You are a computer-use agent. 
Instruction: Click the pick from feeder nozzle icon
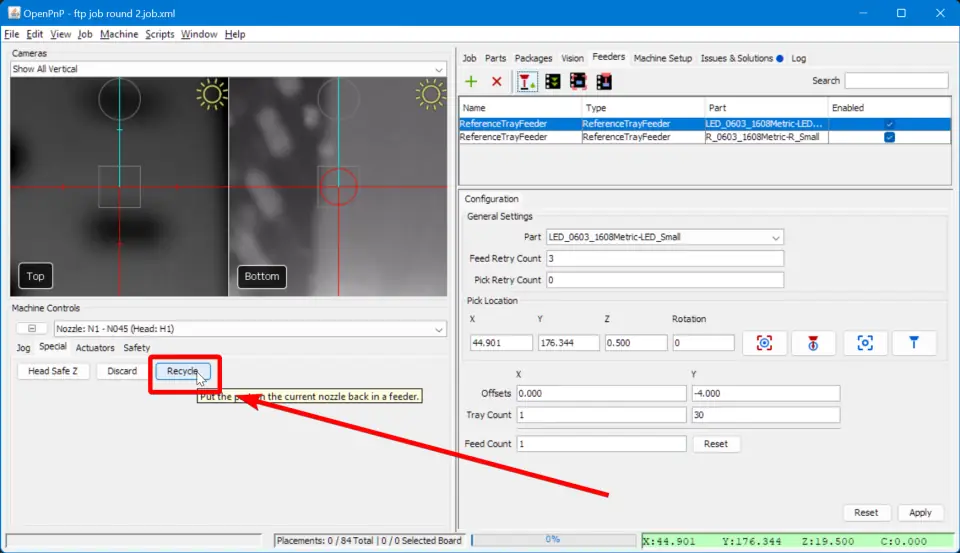click(526, 81)
